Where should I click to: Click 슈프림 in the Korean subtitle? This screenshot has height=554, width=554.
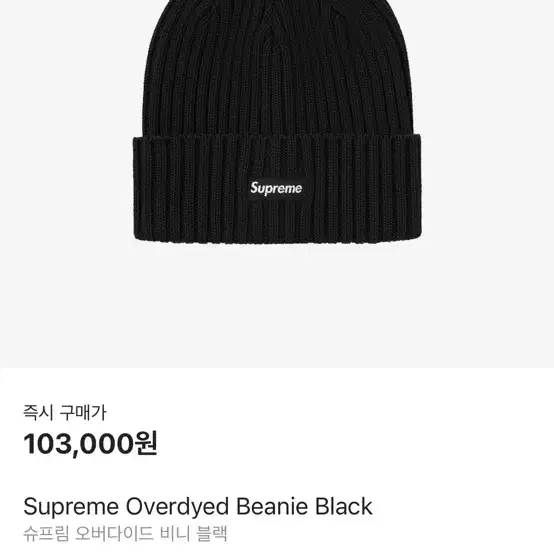pos(46,534)
